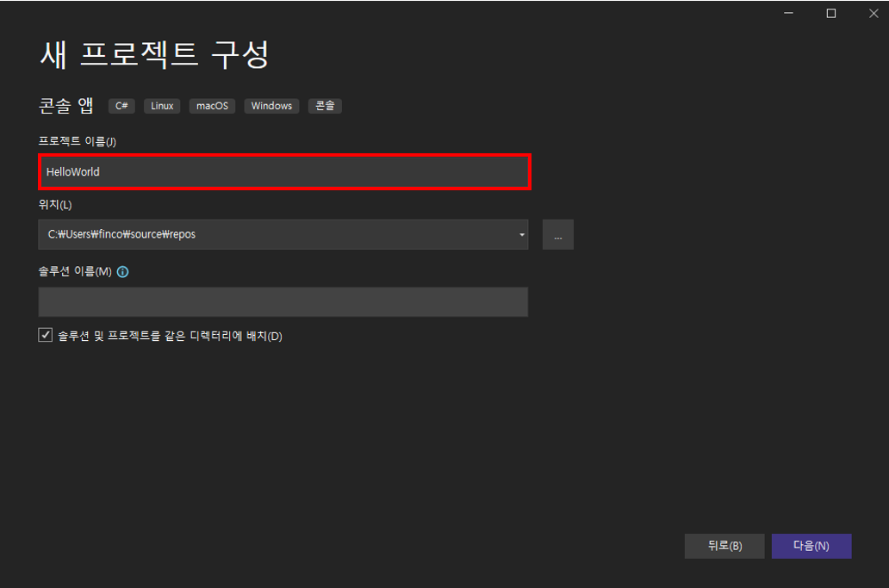Click the 프로젝트 이름(J) label
The image size is (889, 588).
coord(78,141)
